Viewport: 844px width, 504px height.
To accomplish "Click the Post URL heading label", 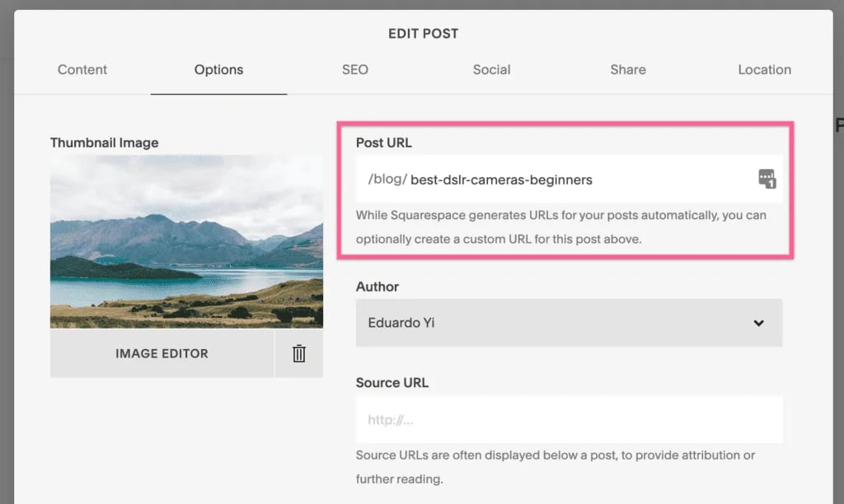I will pyautogui.click(x=383, y=142).
